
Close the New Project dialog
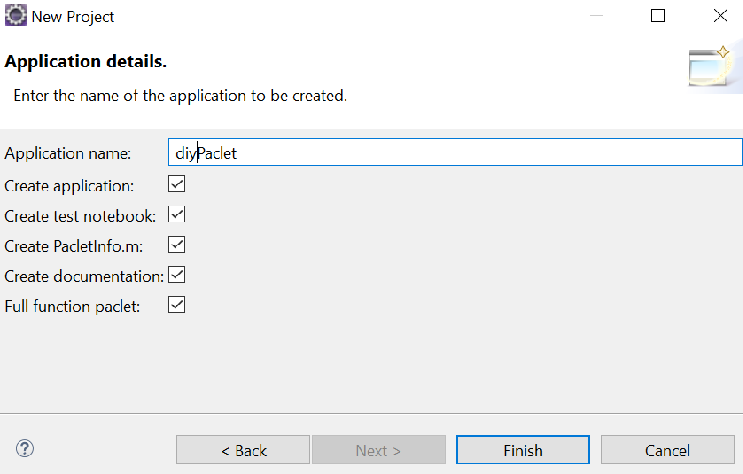pos(720,16)
